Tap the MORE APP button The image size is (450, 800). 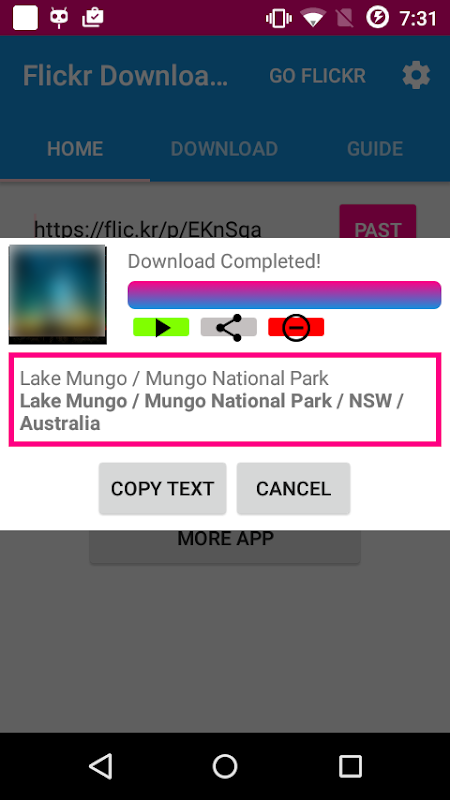[x=225, y=546]
